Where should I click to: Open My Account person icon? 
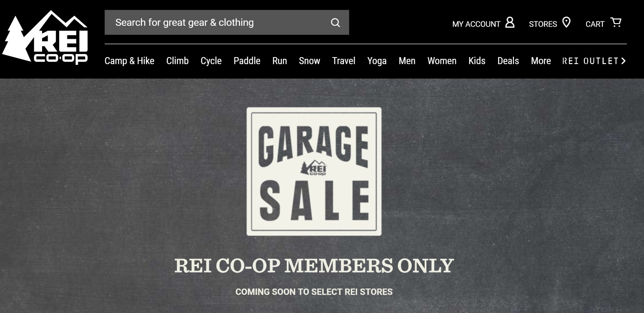[510, 22]
